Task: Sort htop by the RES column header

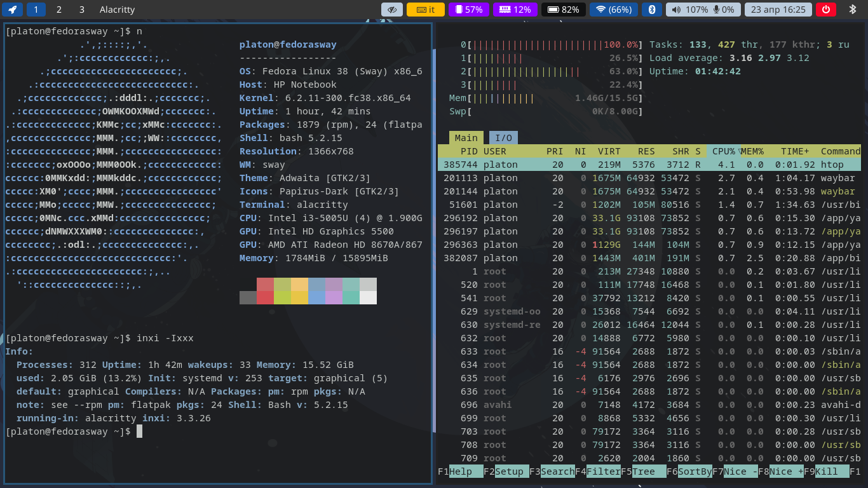Action: click(647, 151)
